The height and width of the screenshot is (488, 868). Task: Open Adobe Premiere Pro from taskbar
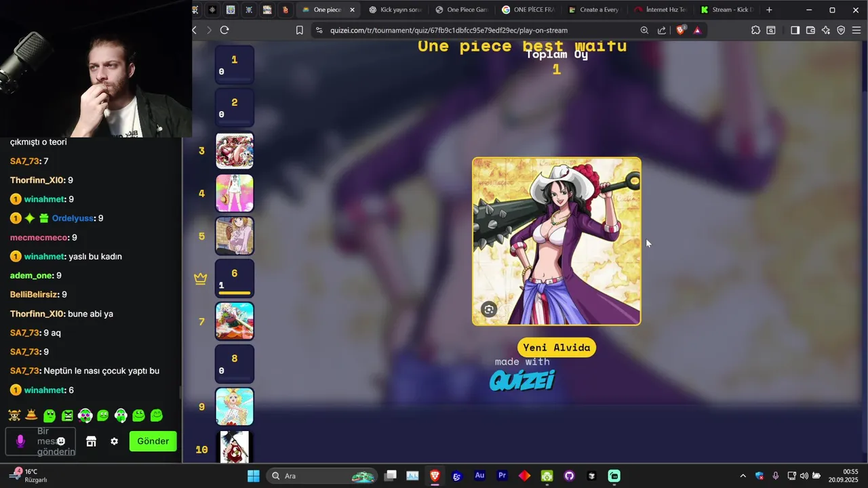pos(502,476)
